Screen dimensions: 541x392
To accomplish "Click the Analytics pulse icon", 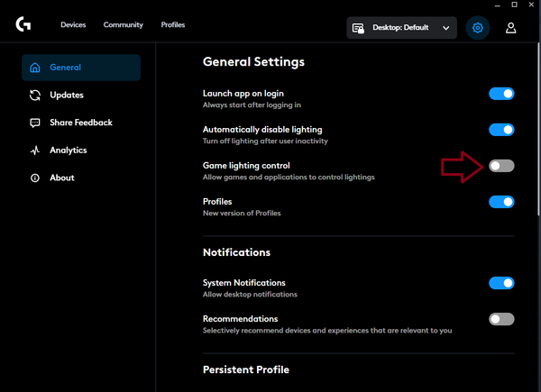I will [x=35, y=150].
